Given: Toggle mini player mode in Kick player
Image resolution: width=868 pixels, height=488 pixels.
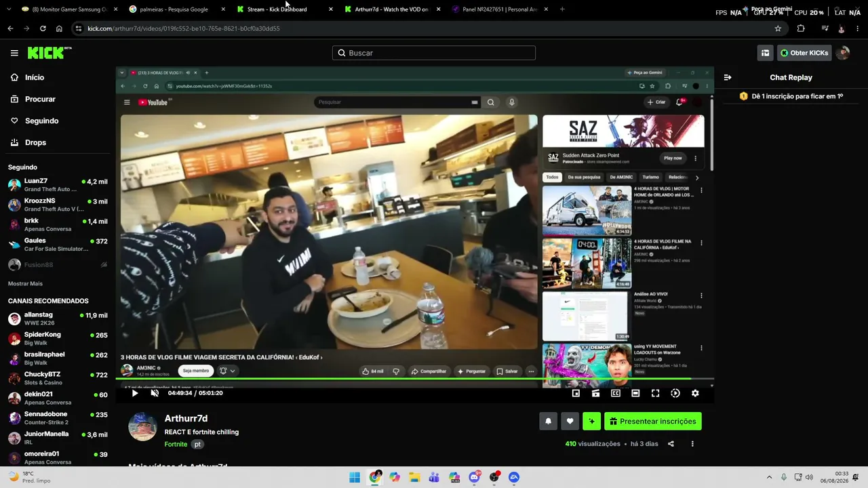Looking at the screenshot, I should (x=576, y=393).
